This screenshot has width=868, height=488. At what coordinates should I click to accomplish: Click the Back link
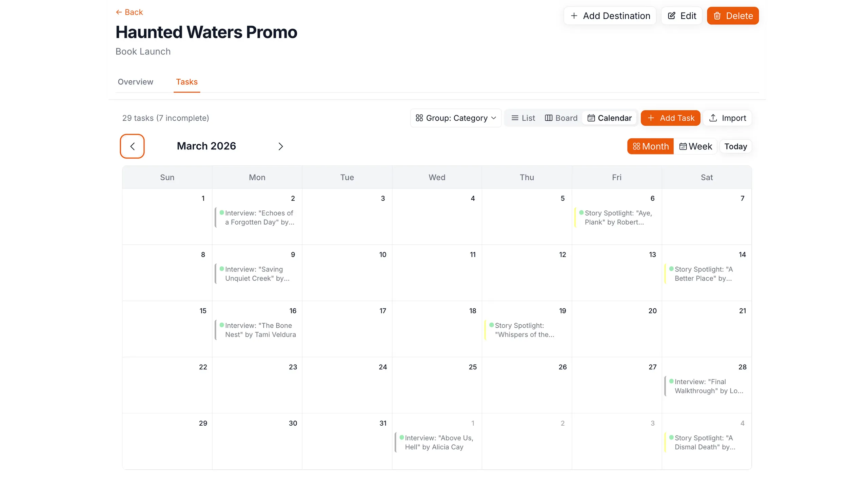[133, 12]
